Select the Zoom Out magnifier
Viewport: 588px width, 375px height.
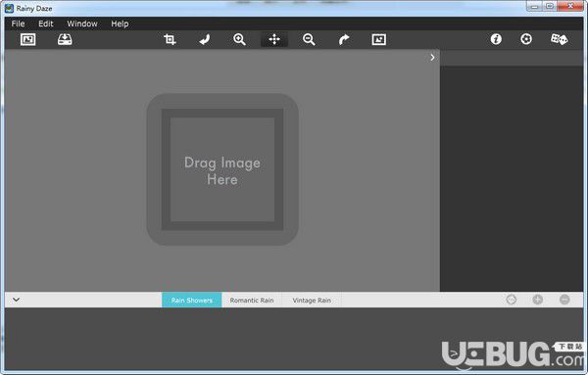tap(309, 39)
